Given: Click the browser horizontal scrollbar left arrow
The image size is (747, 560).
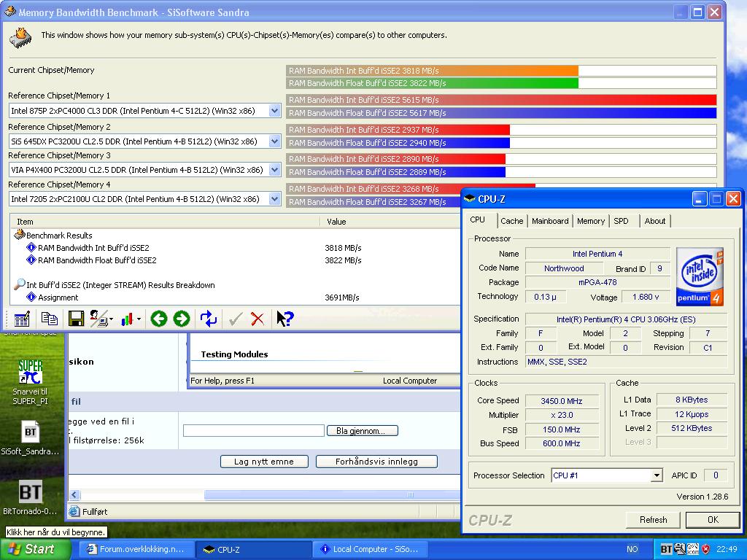Looking at the screenshot, I should coord(75,495).
